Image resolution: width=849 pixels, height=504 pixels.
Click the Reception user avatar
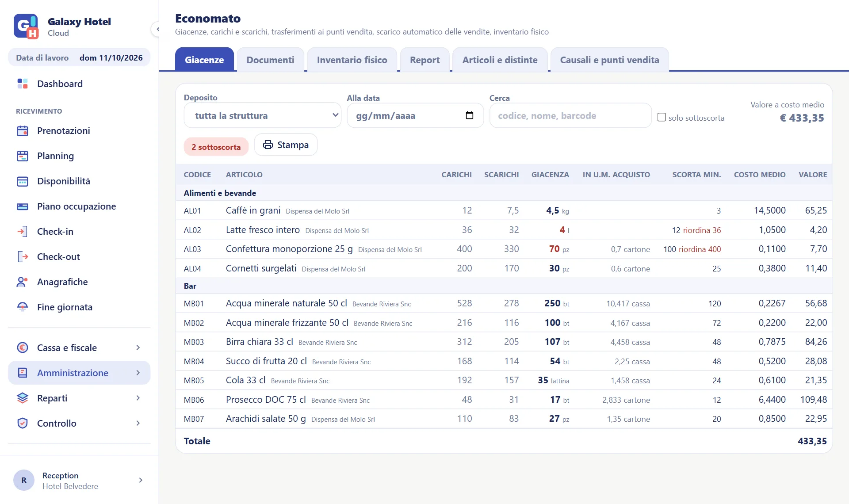pos(24,480)
